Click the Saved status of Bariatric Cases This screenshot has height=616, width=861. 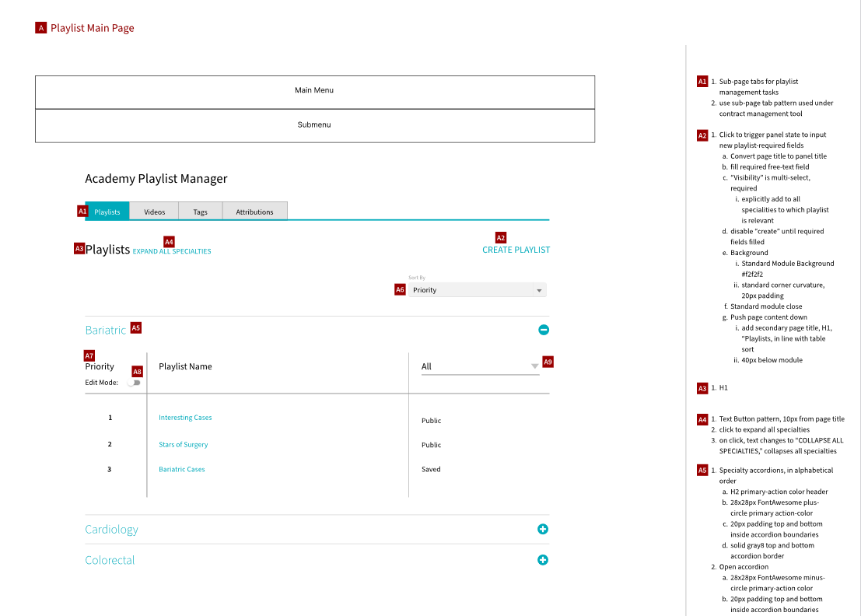[x=431, y=470]
